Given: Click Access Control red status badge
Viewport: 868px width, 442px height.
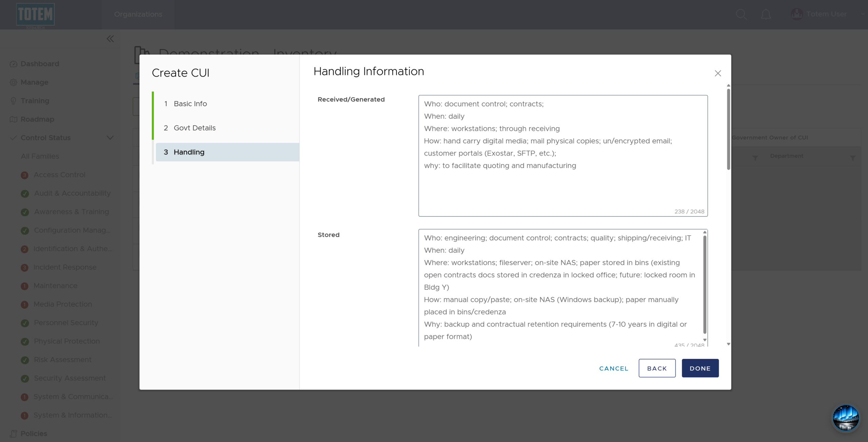Looking at the screenshot, I should click(x=24, y=175).
